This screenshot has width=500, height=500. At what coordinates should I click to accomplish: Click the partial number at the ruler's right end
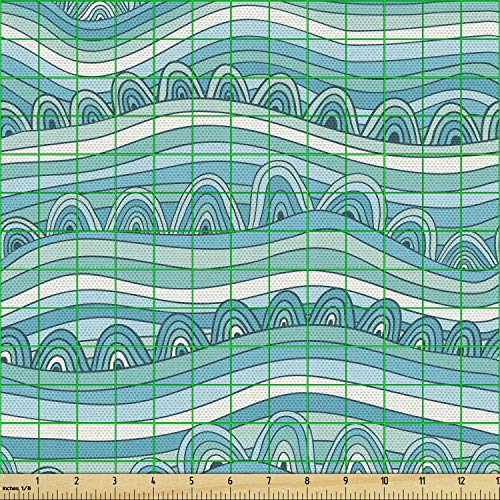pyautogui.click(x=498, y=481)
